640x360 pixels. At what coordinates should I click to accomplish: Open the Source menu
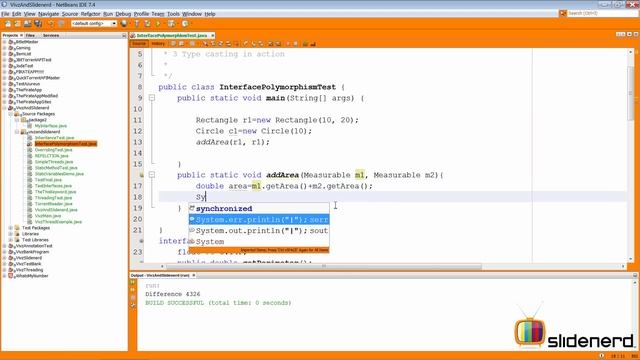69,14
